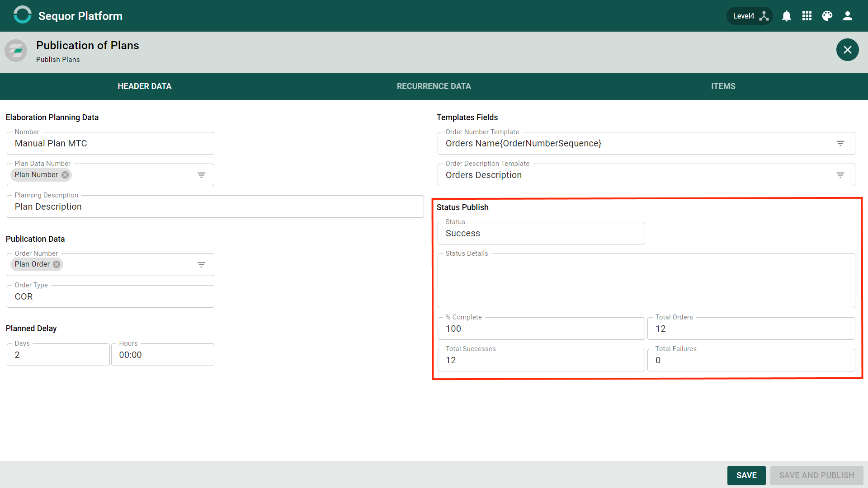Open the Order Number filter list
The height and width of the screenshot is (488, 868).
coord(202,265)
